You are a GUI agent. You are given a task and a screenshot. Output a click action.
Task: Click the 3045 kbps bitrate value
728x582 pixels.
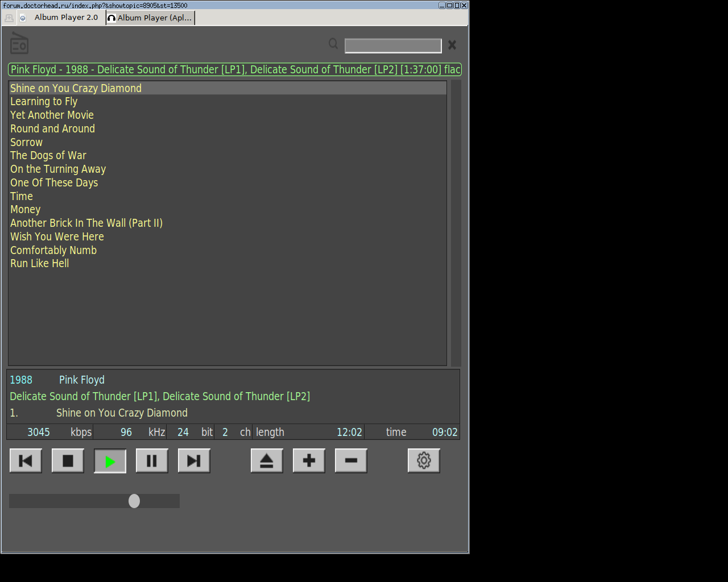pos(39,432)
